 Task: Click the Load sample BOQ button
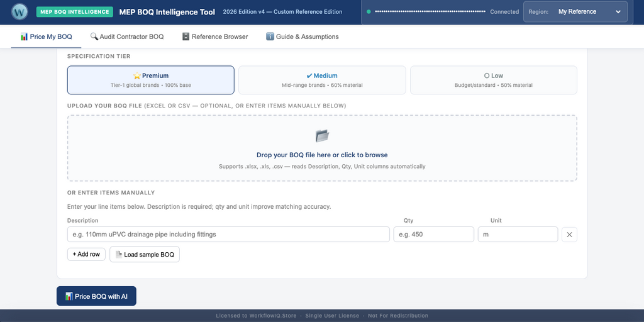tap(145, 254)
